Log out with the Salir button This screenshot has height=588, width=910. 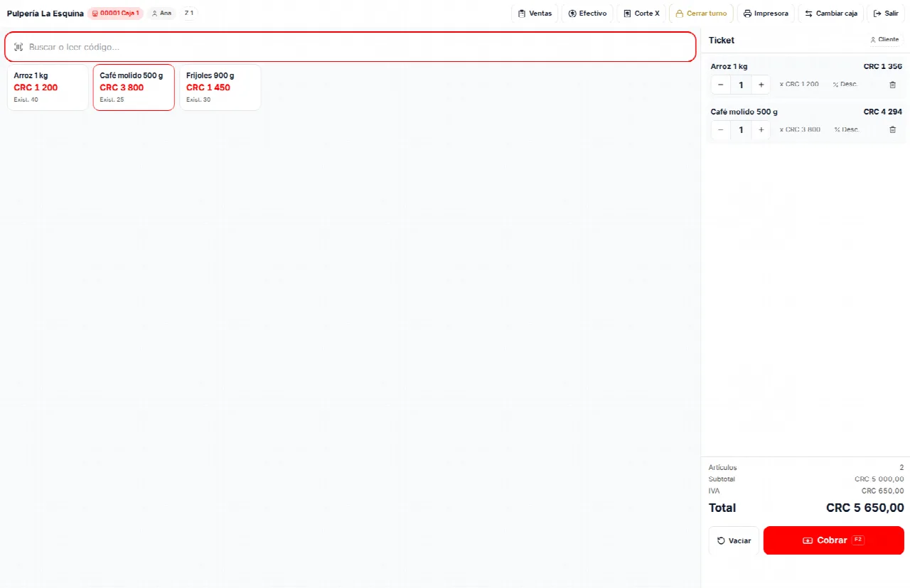click(886, 14)
